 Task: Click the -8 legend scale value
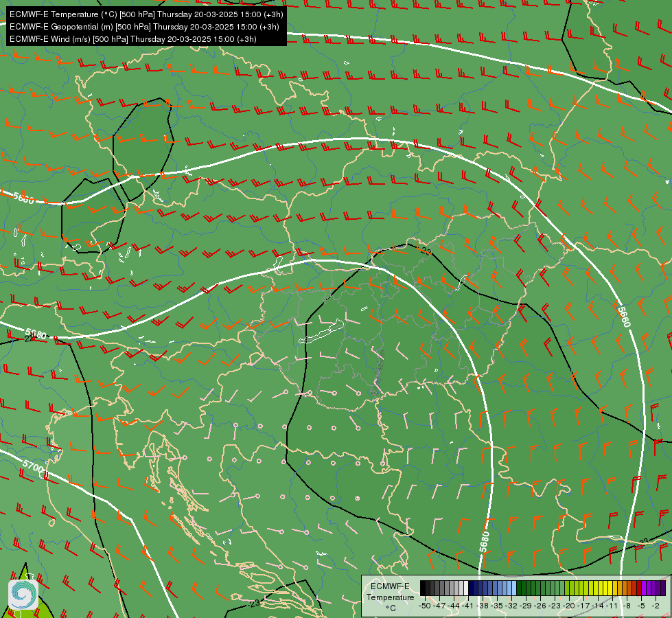(x=627, y=606)
